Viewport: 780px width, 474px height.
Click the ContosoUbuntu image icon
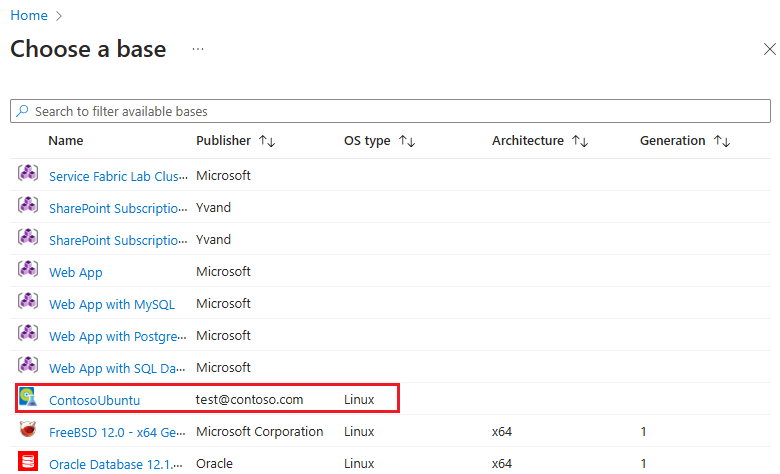pyautogui.click(x=28, y=398)
